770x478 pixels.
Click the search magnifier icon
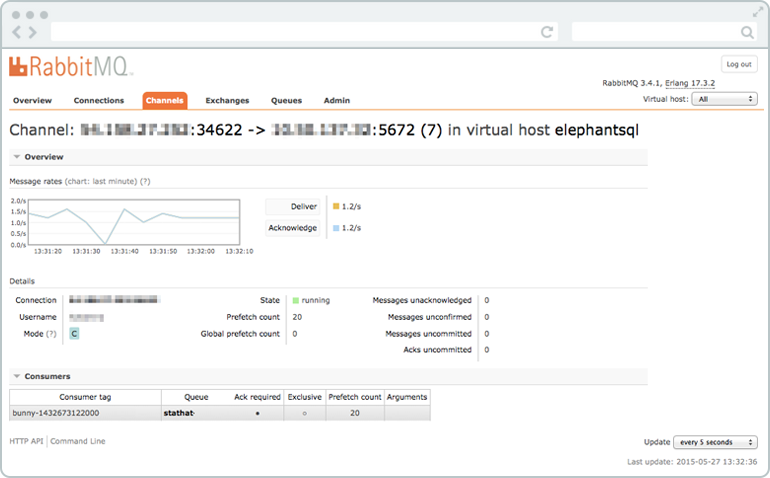747,32
